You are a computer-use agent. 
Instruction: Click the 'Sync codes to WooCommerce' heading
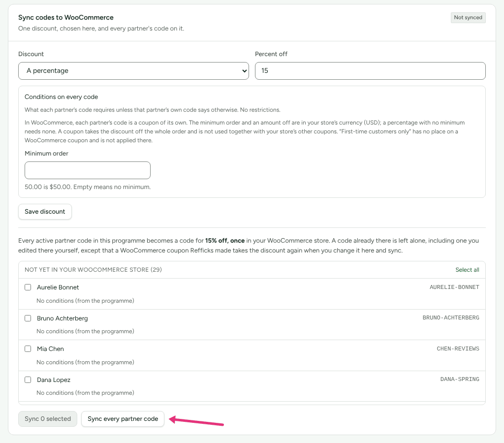point(66,17)
